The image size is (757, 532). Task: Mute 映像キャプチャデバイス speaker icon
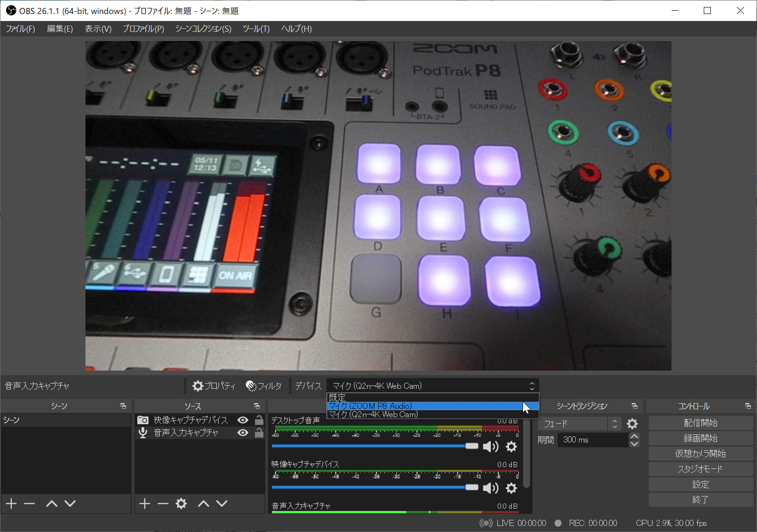tap(490, 488)
